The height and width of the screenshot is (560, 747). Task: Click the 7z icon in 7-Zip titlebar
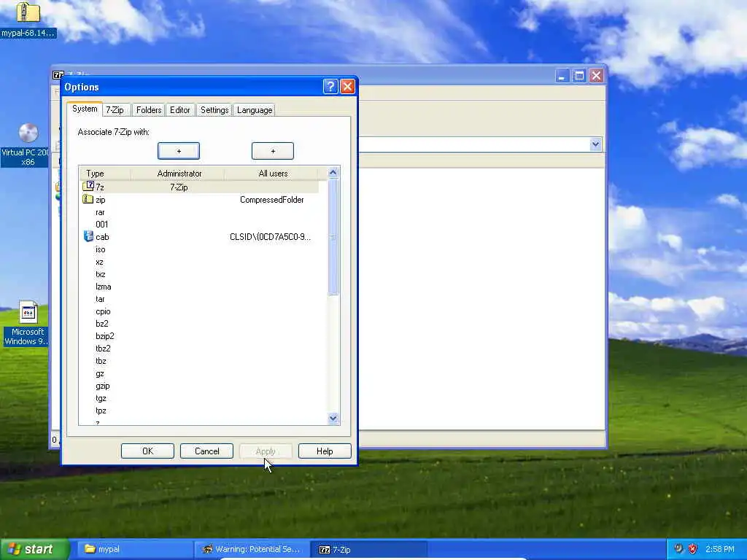pyautogui.click(x=58, y=75)
